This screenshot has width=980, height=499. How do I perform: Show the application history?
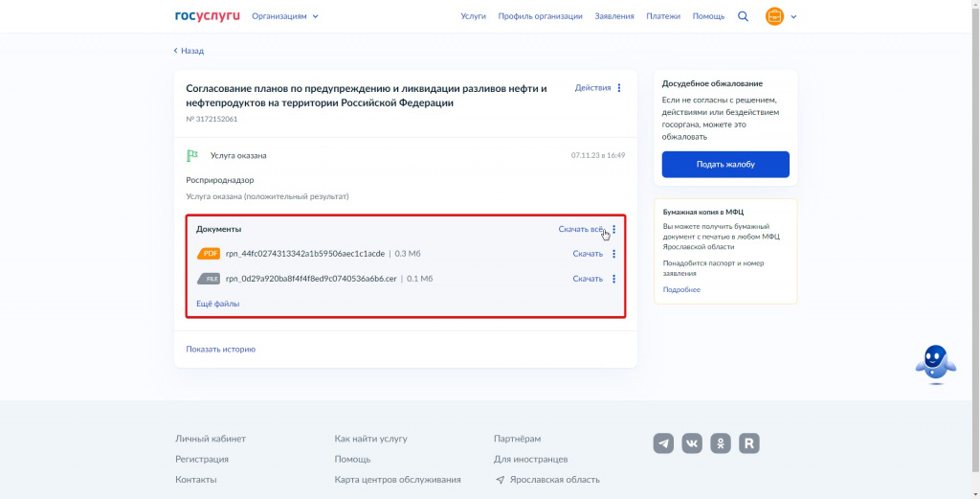[221, 350]
